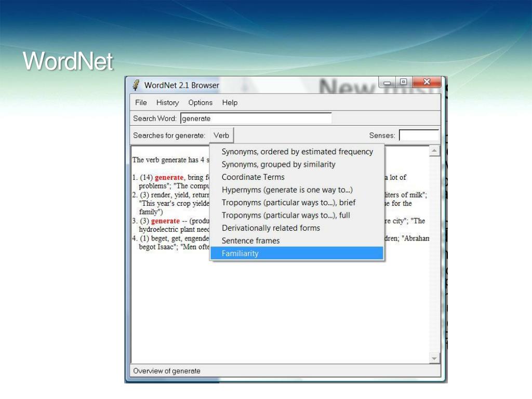Click the scrollbar up arrow
This screenshot has height=399, width=532.
pyautogui.click(x=434, y=151)
